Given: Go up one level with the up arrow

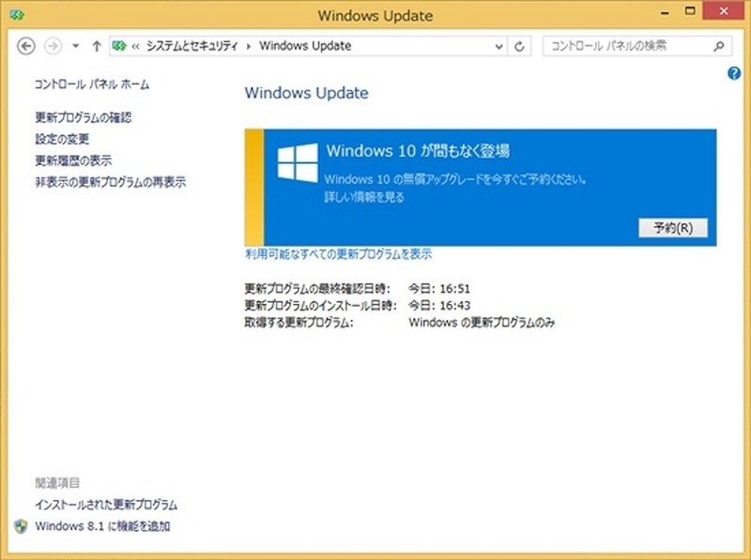Looking at the screenshot, I should pyautogui.click(x=97, y=46).
